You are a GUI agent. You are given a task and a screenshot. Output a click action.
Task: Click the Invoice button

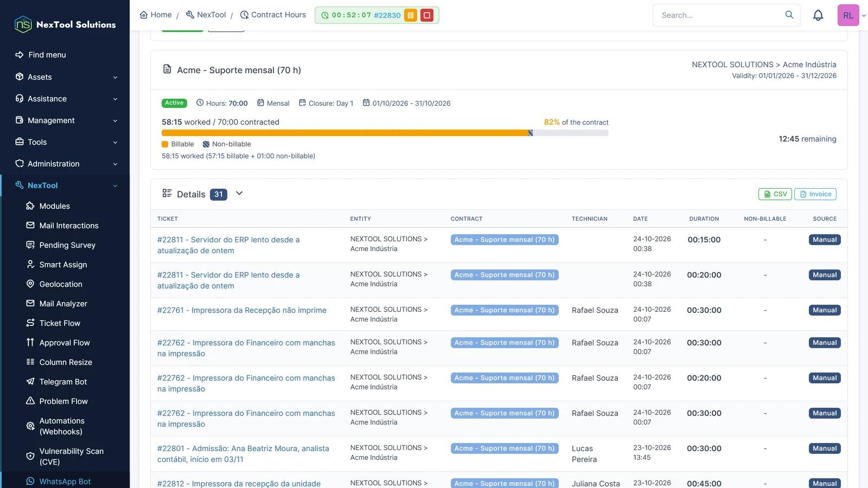coord(815,194)
